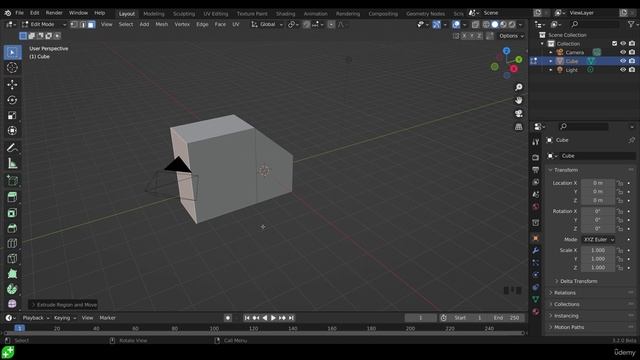Open the Material properties tab

click(536, 311)
